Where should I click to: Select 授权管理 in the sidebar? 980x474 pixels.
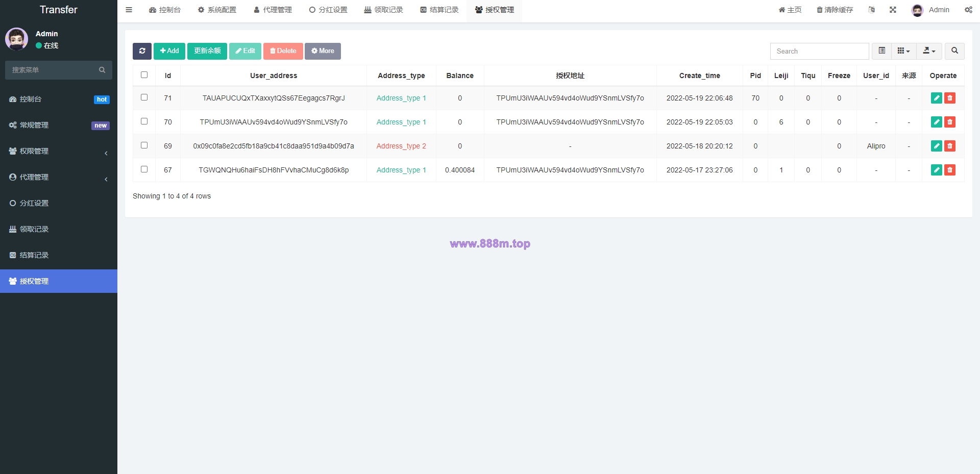(59, 281)
